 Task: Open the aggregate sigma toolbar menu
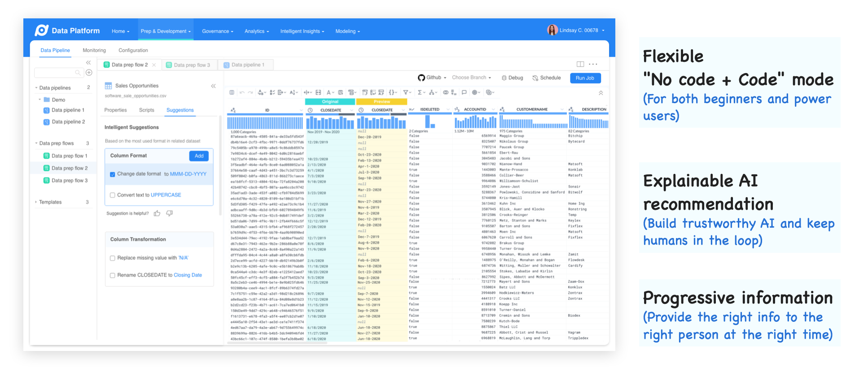[421, 92]
